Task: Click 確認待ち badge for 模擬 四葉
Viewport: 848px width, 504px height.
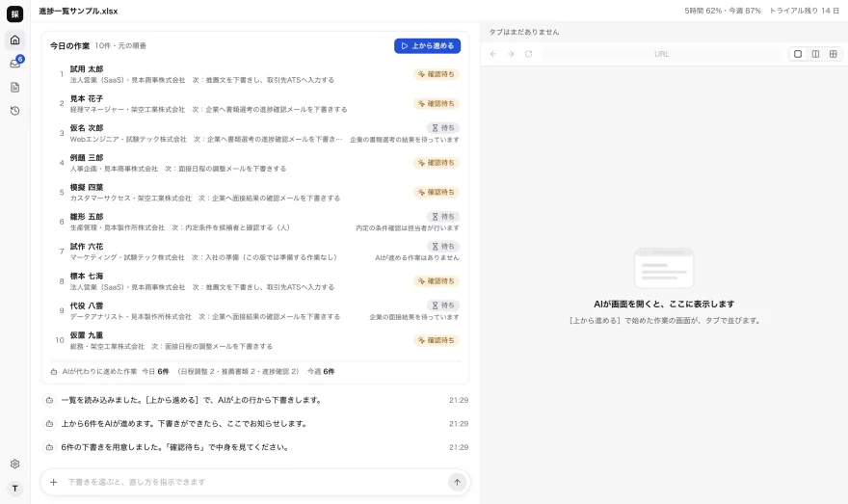Action: click(437, 192)
